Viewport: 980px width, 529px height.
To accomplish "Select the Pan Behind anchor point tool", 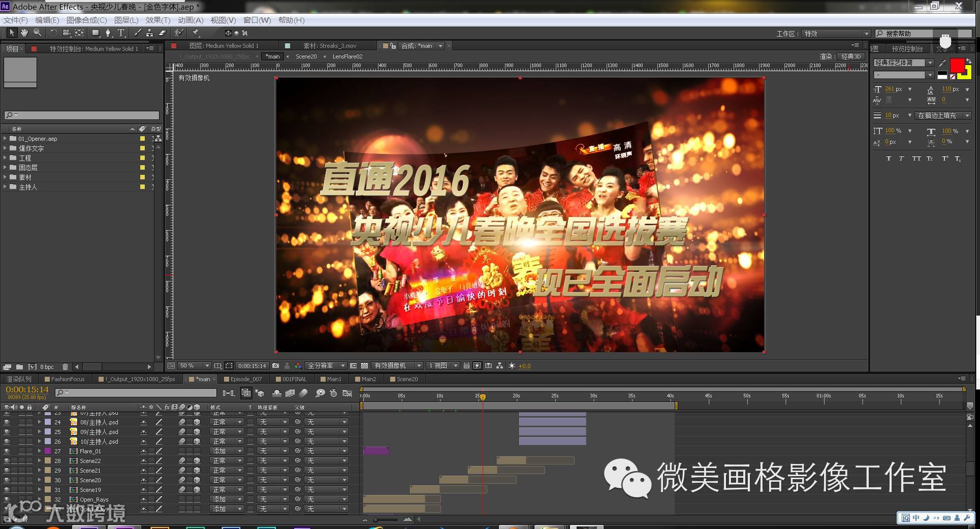I will coord(80,33).
